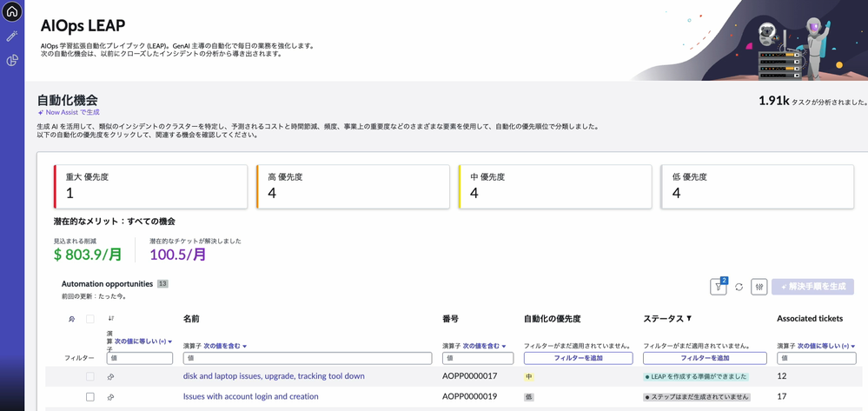Sort by 自動化の優先度 column header
The height and width of the screenshot is (411, 868).
point(552,319)
